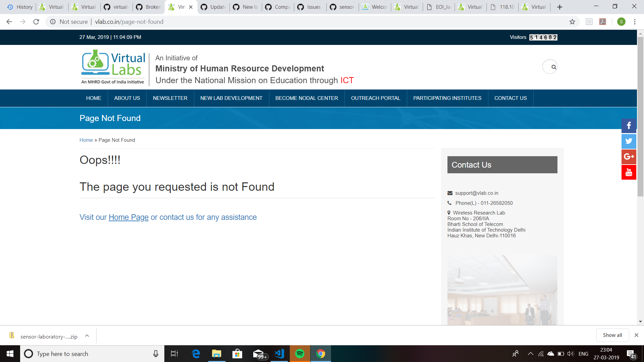This screenshot has width=644, height=362.
Task: Bookmark this page with the star icon
Action: click(x=572, y=21)
